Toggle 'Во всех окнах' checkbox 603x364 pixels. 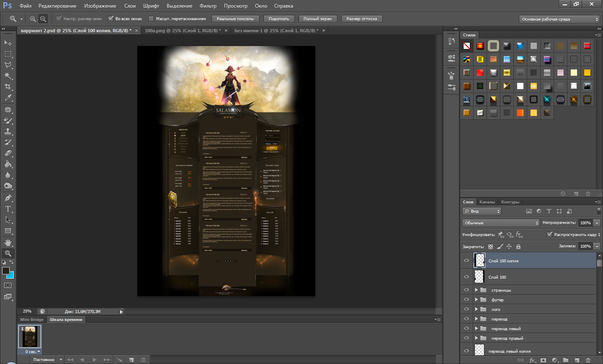tap(111, 19)
